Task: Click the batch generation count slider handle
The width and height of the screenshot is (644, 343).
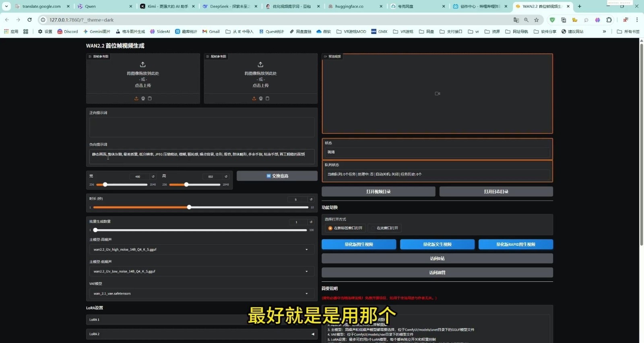Action: [x=95, y=230]
